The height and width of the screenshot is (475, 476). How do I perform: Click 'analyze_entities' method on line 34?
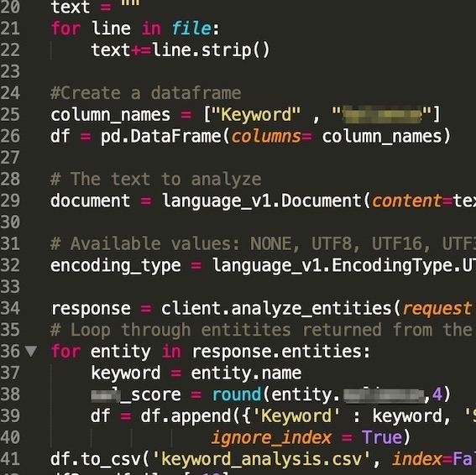[x=311, y=309]
